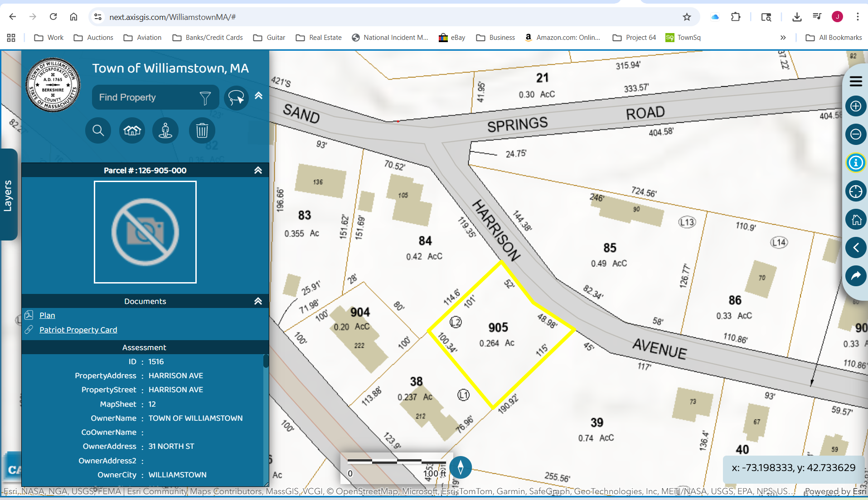868x500 pixels.
Task: Click the street view person icon
Action: pyautogui.click(x=165, y=131)
